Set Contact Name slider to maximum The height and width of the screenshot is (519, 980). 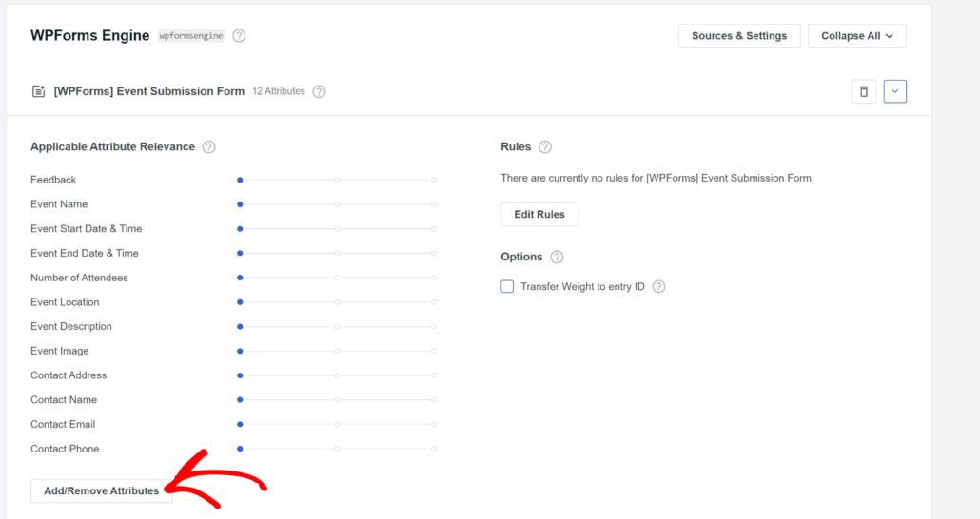(434, 400)
